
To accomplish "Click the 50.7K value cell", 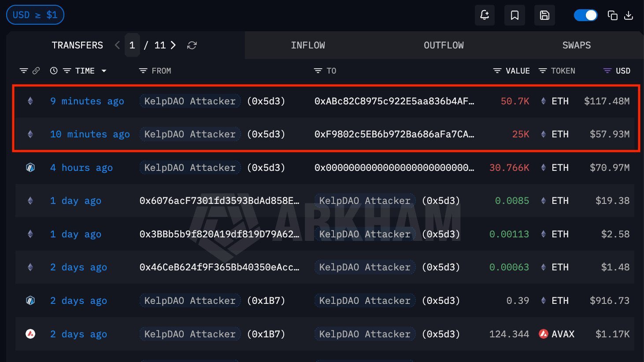I will coord(515,101).
